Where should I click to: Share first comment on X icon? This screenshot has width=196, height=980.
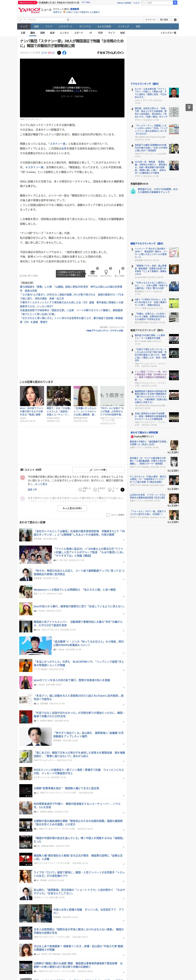122,490
